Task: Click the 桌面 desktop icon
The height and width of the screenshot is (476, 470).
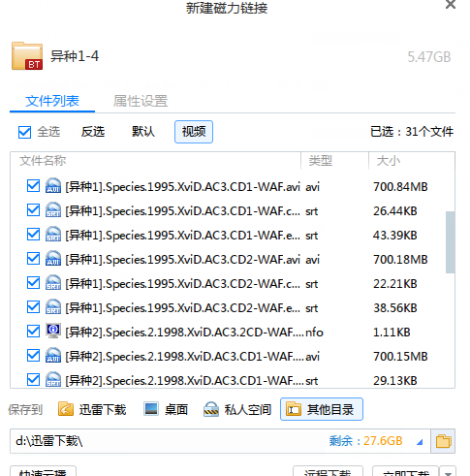Action: pos(151,409)
